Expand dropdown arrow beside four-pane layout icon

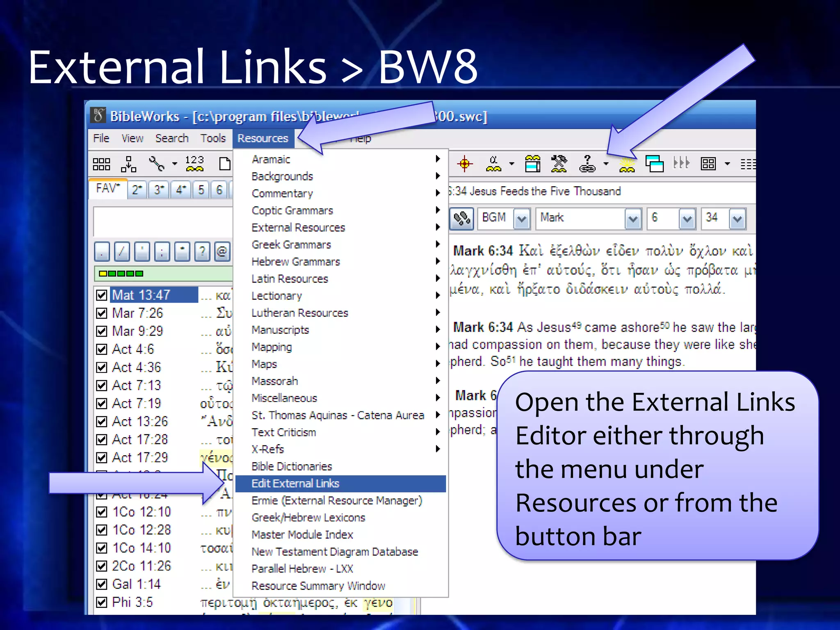[x=727, y=164]
